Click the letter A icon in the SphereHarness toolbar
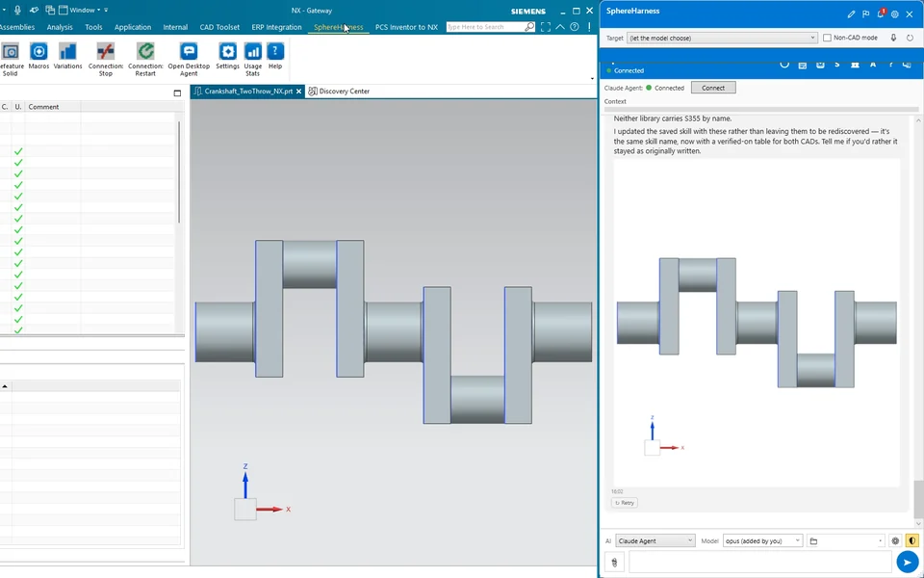The width and height of the screenshot is (924, 578). point(873,65)
